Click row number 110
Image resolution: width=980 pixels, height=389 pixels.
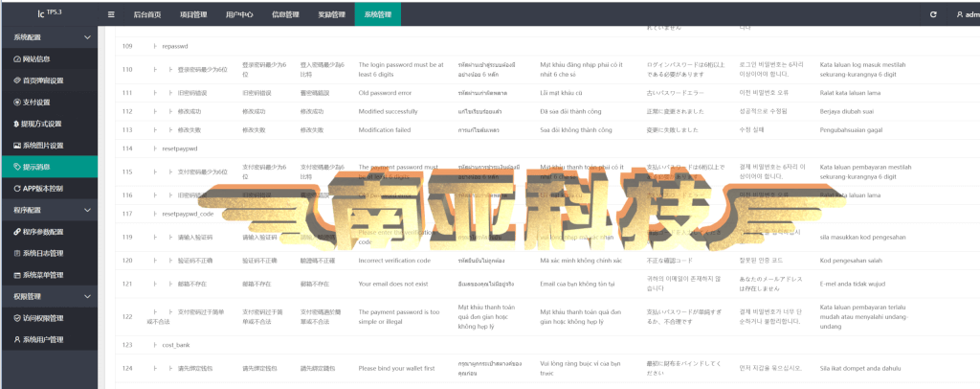[x=127, y=69]
